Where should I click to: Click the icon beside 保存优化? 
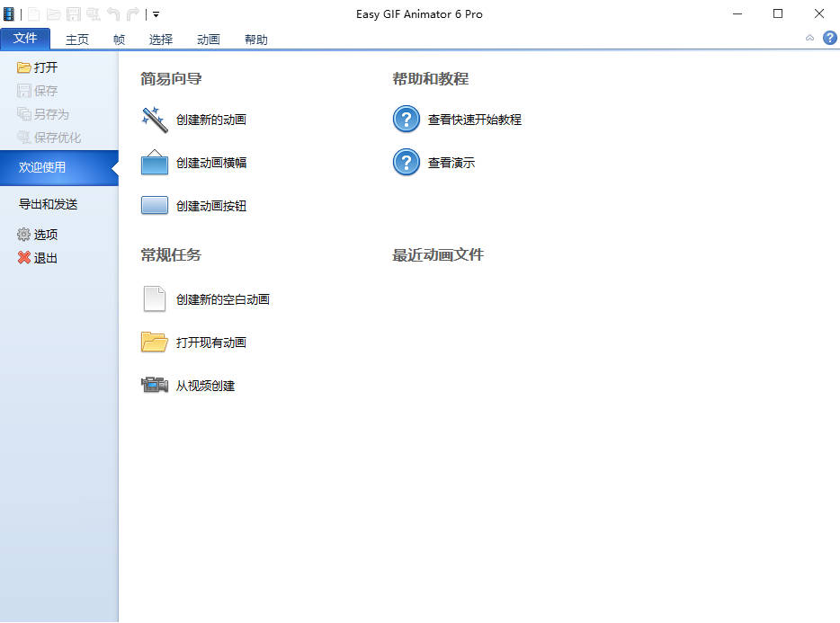click(23, 138)
